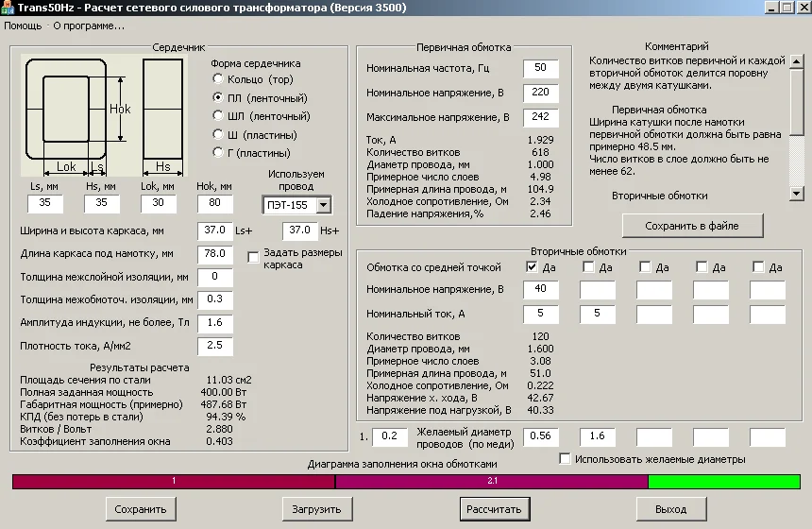
Task: Select Кольцо (тор) core shape
Action: pyautogui.click(x=218, y=78)
